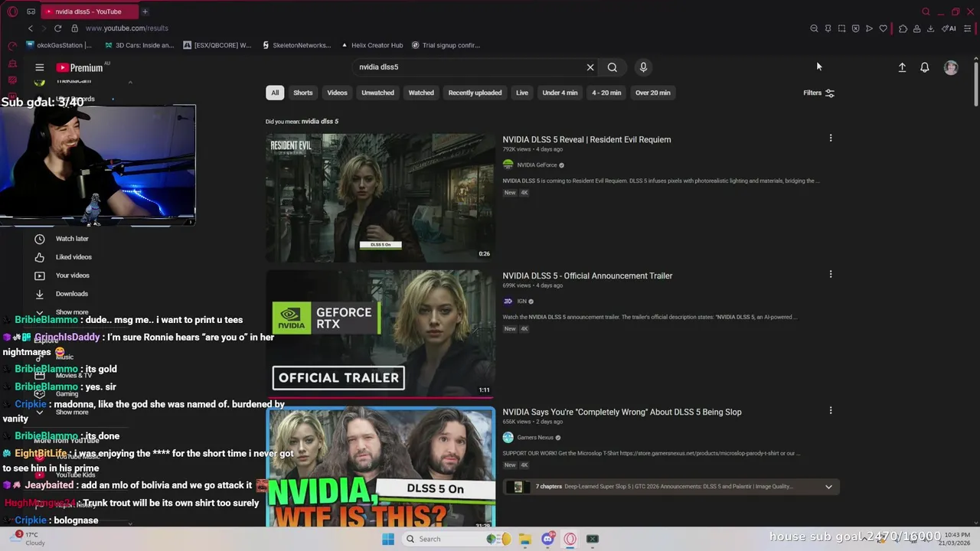This screenshot has width=980, height=551.
Task: Select the Unwatched filter chip
Action: [x=377, y=93]
